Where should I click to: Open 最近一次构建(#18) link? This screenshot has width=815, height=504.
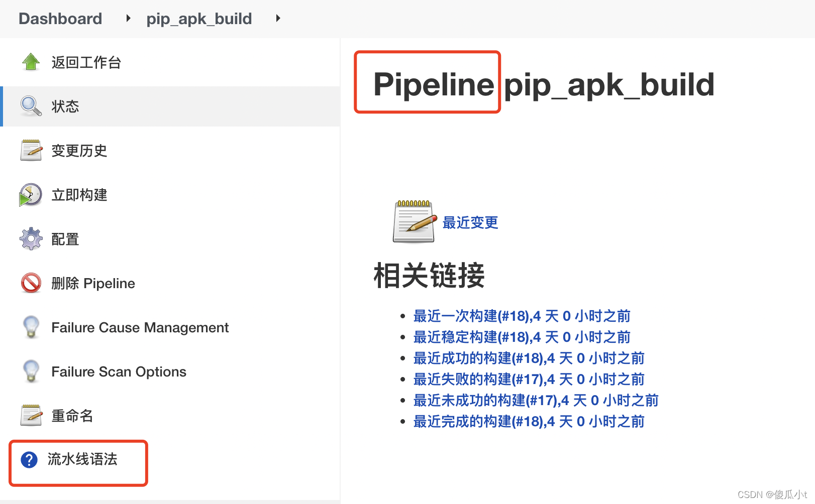[x=522, y=316]
